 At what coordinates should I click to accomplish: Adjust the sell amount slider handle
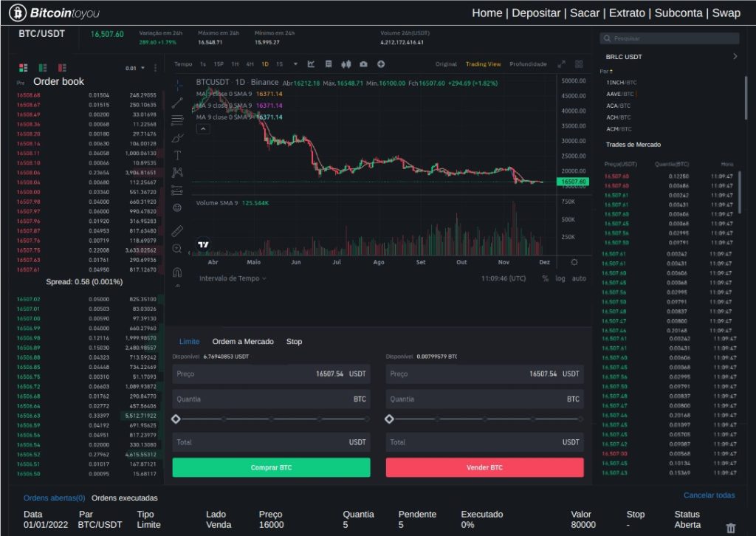[389, 419]
